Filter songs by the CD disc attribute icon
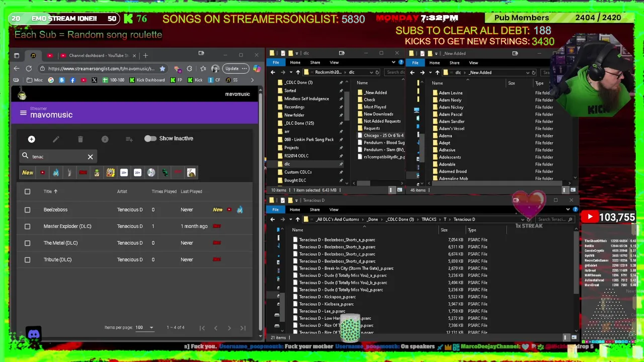This screenshot has height=362, width=644. tap(151, 172)
